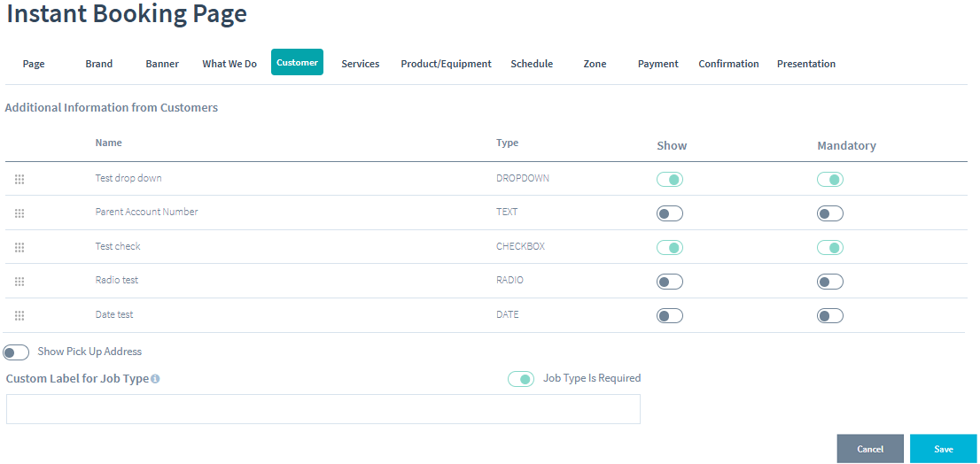This screenshot has height=464, width=980.
Task: Click drag handle icon for Test check row
Action: click(x=19, y=247)
